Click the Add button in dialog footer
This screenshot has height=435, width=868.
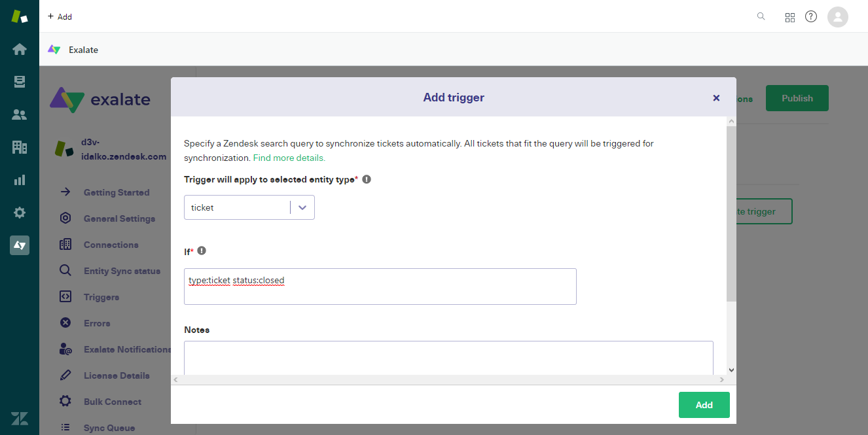[704, 405]
